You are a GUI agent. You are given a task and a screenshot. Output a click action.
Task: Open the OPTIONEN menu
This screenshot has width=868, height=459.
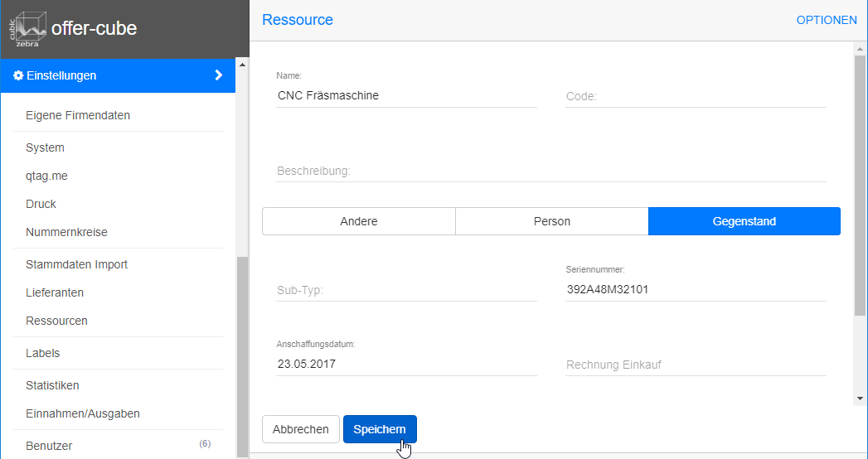(826, 20)
